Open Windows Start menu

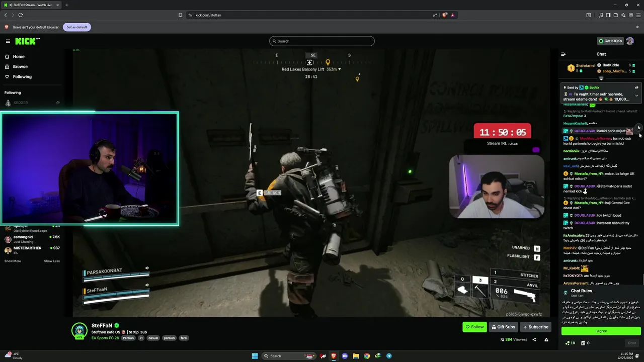(x=255, y=356)
